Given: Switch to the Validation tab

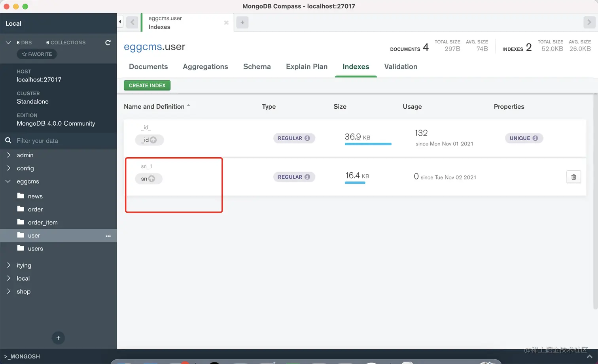Looking at the screenshot, I should (401, 67).
